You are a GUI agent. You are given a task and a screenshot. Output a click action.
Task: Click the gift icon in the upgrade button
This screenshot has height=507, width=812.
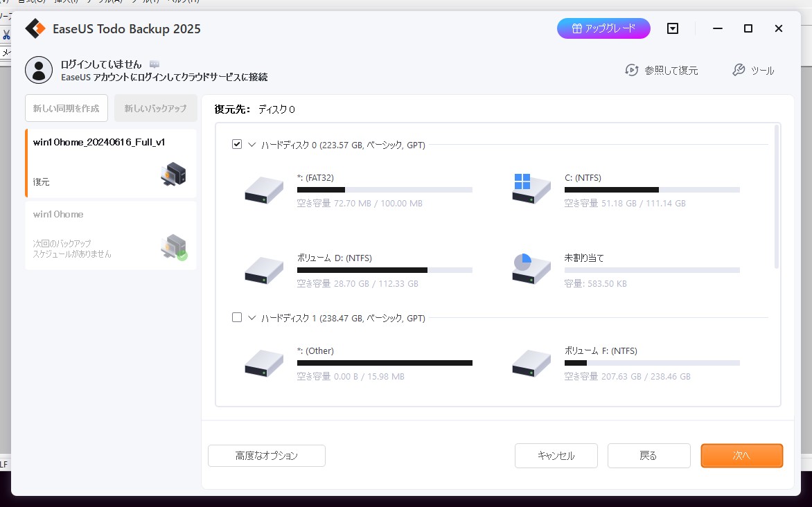tap(577, 28)
